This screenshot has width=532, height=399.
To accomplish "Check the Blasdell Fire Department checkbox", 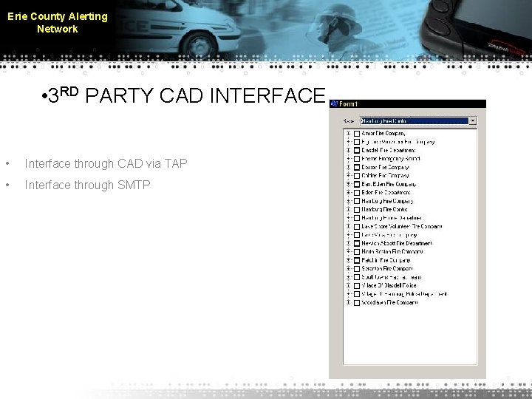I will 357,151.
